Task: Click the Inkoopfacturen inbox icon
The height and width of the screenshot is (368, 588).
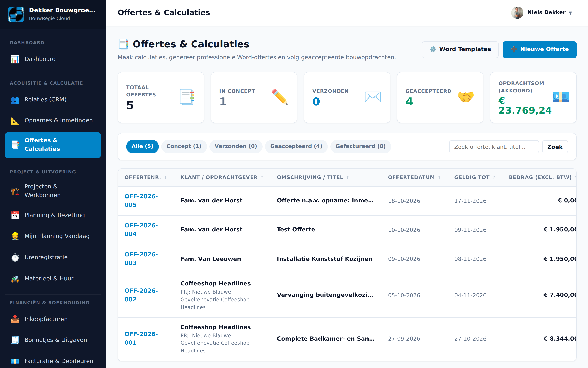Action: tap(15, 319)
